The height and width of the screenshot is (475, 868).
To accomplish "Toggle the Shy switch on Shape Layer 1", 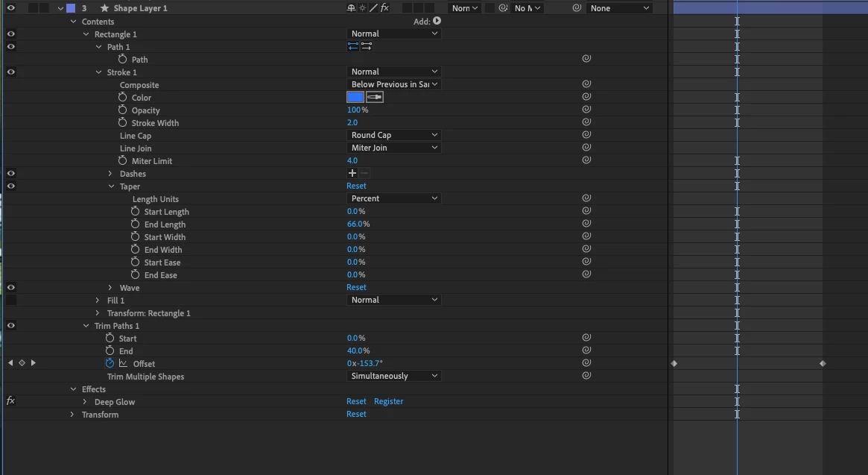I will click(x=351, y=7).
